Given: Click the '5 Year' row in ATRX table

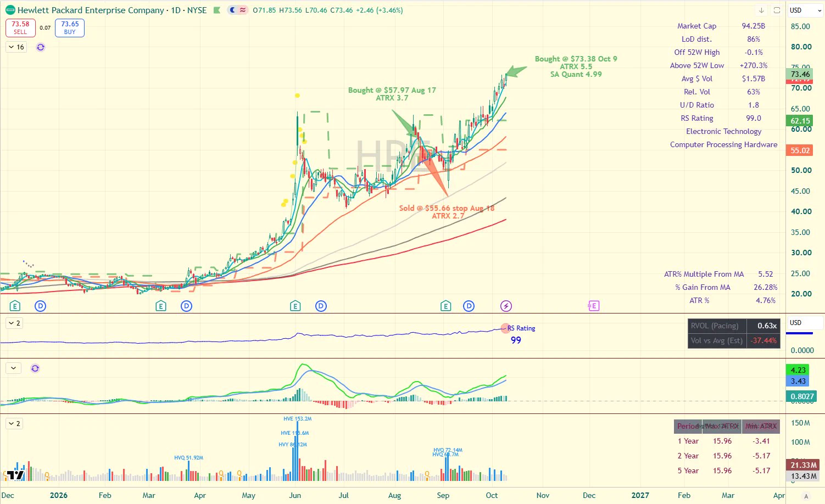Looking at the screenshot, I should [727, 471].
